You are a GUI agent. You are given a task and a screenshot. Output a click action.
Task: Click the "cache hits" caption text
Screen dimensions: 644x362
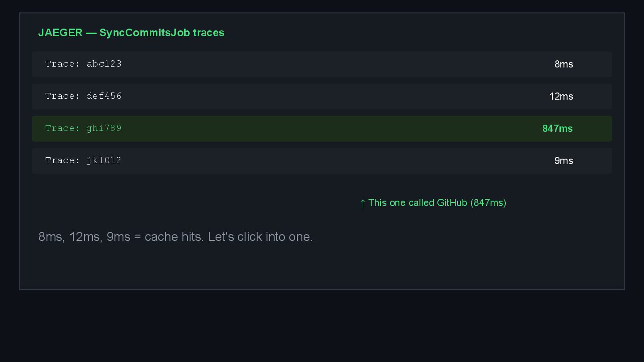174,237
